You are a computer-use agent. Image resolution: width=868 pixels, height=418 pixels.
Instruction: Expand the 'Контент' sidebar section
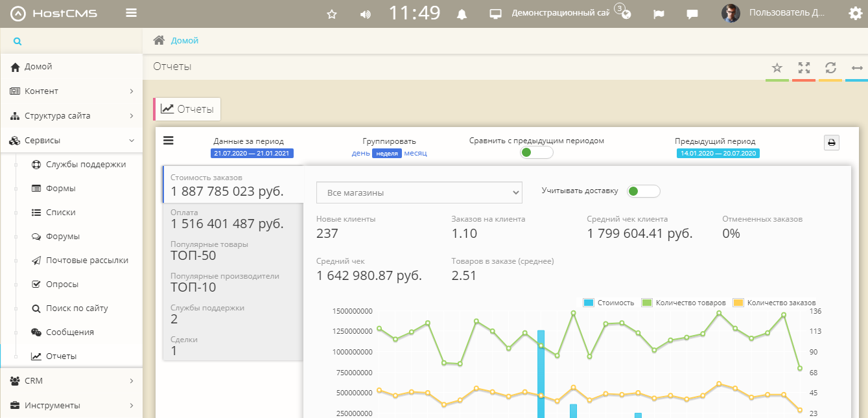[x=71, y=91]
